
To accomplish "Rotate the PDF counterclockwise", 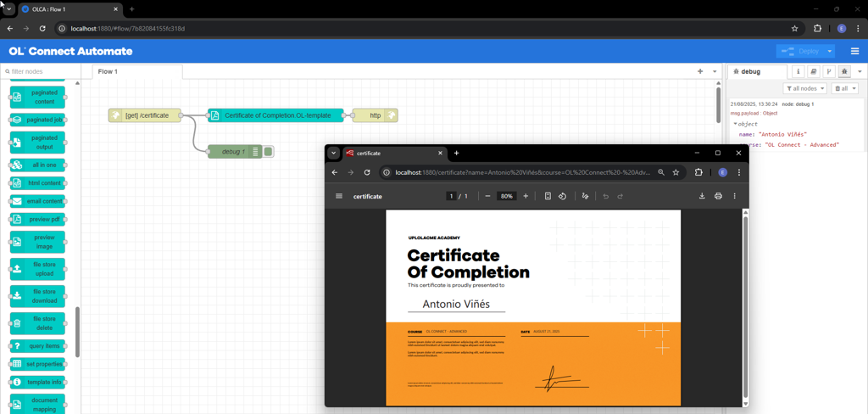I will 562,196.
